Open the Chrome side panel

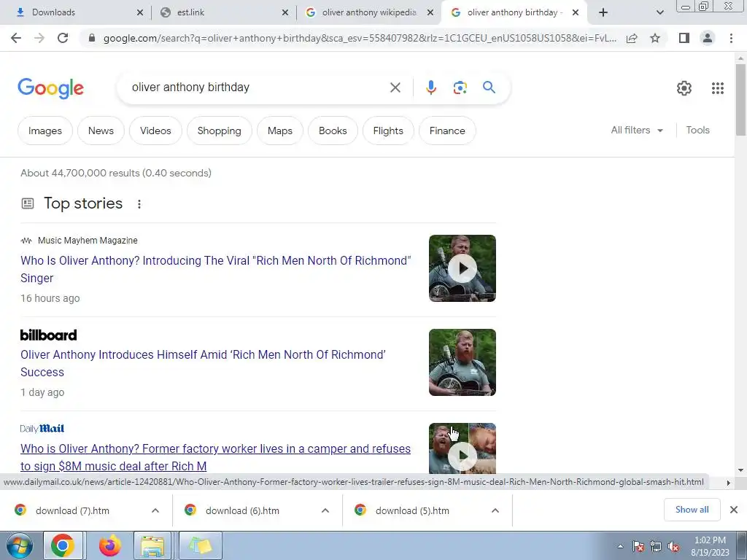tap(684, 38)
